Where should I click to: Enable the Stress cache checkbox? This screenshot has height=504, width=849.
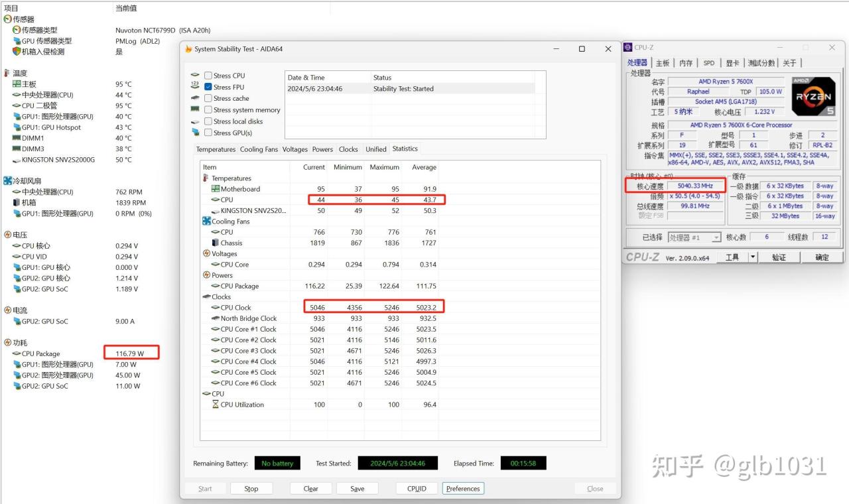click(208, 98)
